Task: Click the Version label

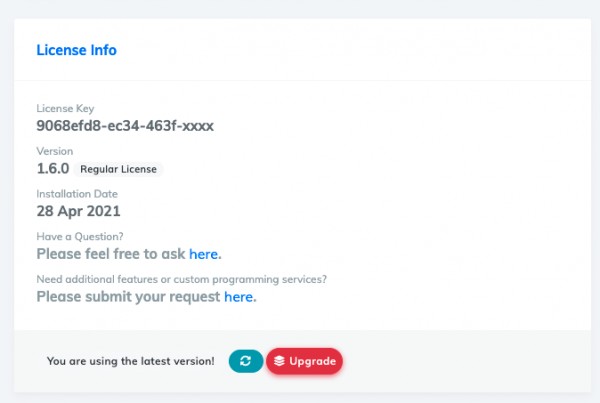Action: click(x=55, y=151)
